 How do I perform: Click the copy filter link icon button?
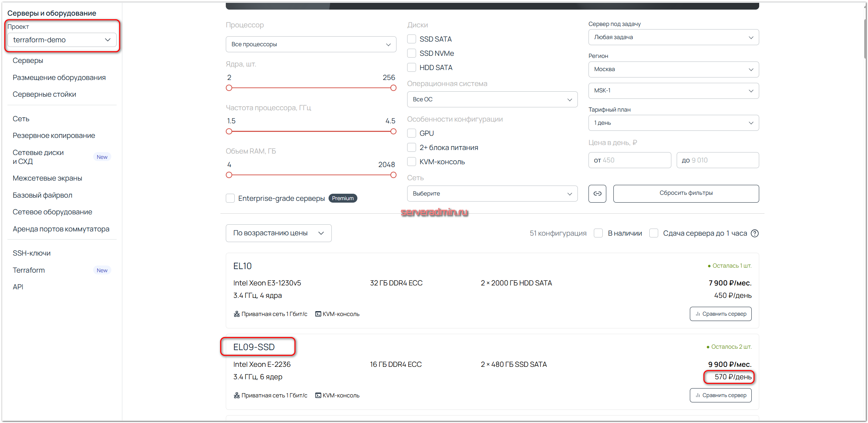coord(597,193)
